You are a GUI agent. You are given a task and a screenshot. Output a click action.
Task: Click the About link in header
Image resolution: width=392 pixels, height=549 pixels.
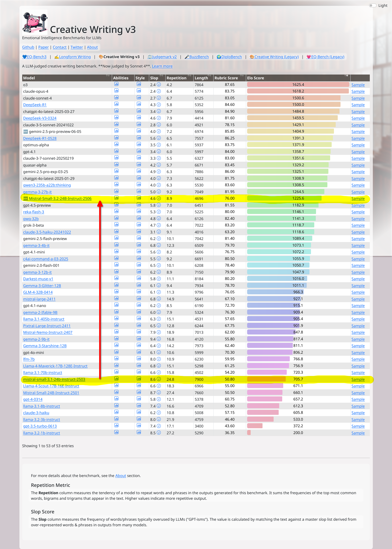point(92,47)
